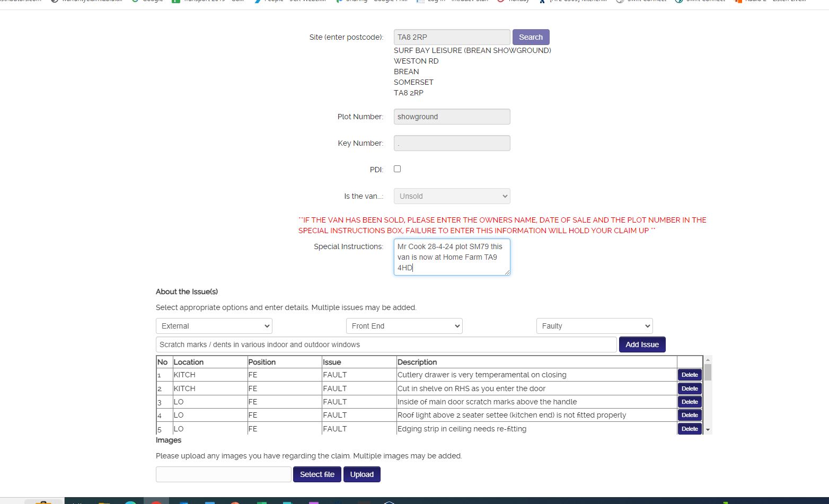
Task: Tick the PDI checkbox
Action: [397, 169]
